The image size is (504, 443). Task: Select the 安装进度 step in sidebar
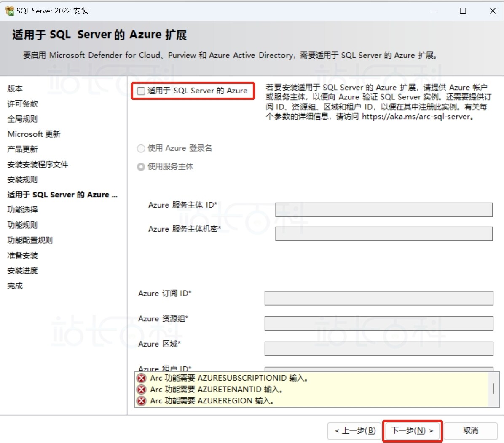(x=22, y=271)
